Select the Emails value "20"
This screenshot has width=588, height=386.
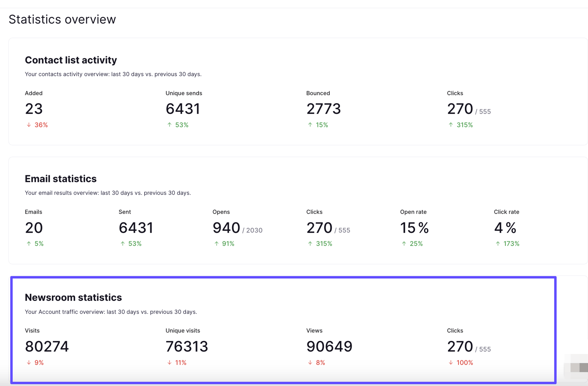tap(34, 228)
